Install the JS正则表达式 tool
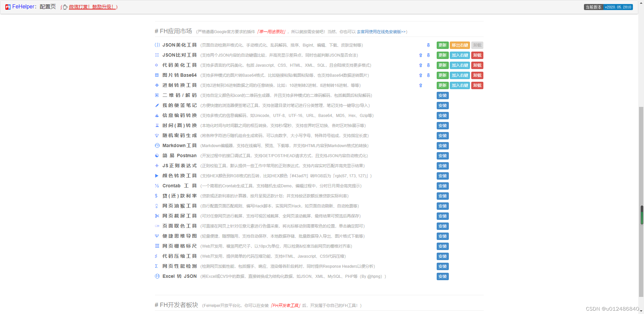Screen dimensions: 644x314 [443, 166]
